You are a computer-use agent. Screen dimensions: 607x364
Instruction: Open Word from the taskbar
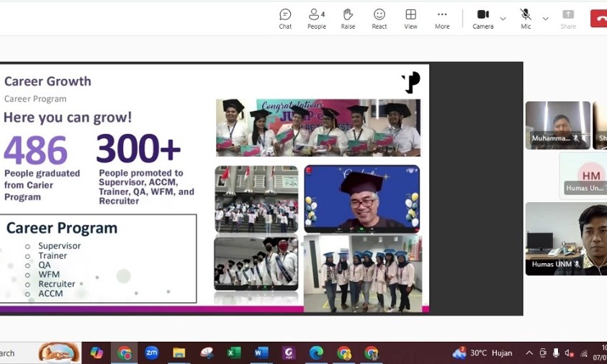pos(261,353)
